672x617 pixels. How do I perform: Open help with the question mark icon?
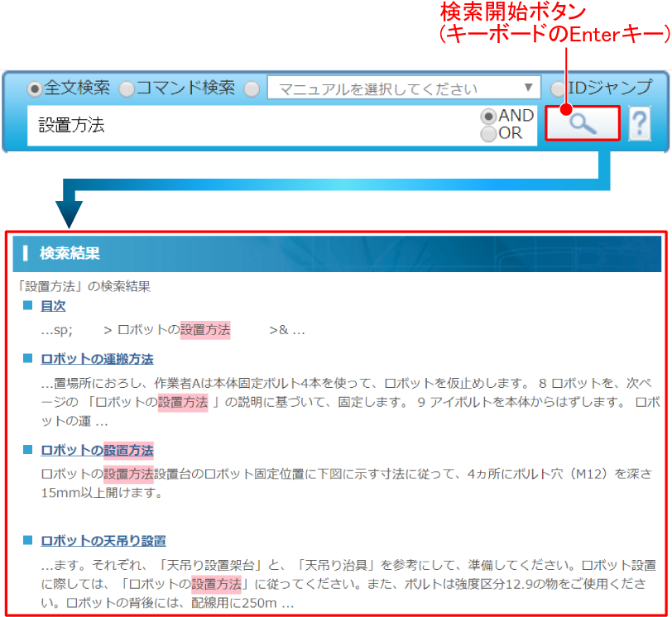coord(640,125)
